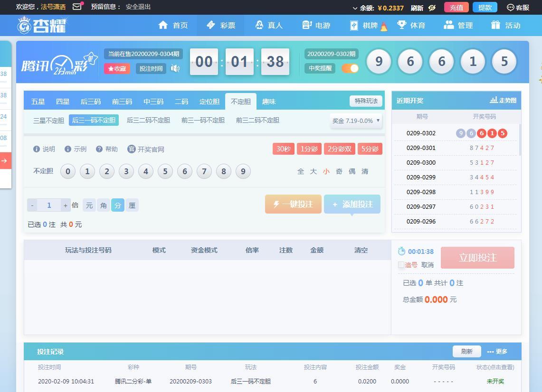This screenshot has height=392, width=542.
Task: Click the 收藏 favorite star button
Action: 117,68
